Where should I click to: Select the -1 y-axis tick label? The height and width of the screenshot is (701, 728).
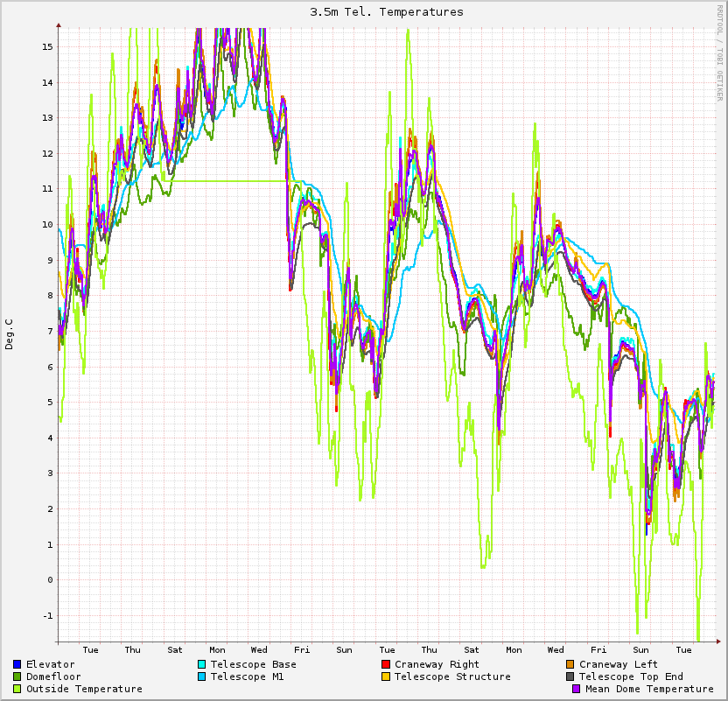[x=48, y=615]
